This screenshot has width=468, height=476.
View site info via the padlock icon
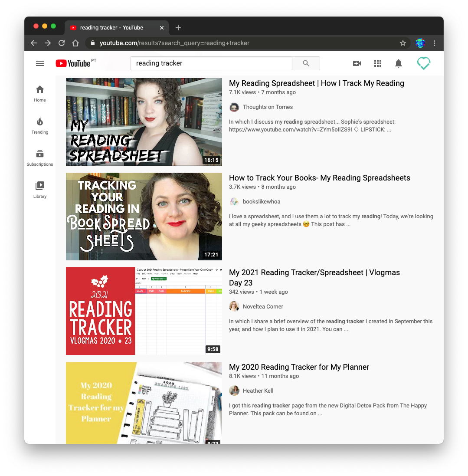[x=93, y=43]
